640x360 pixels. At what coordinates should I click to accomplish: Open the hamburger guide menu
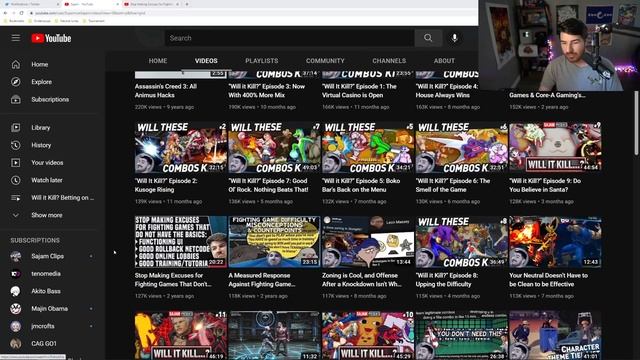[x=16, y=38]
